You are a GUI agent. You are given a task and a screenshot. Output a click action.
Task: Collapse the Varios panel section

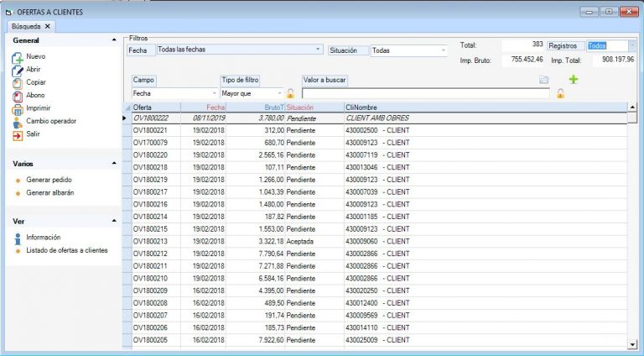click(x=114, y=163)
